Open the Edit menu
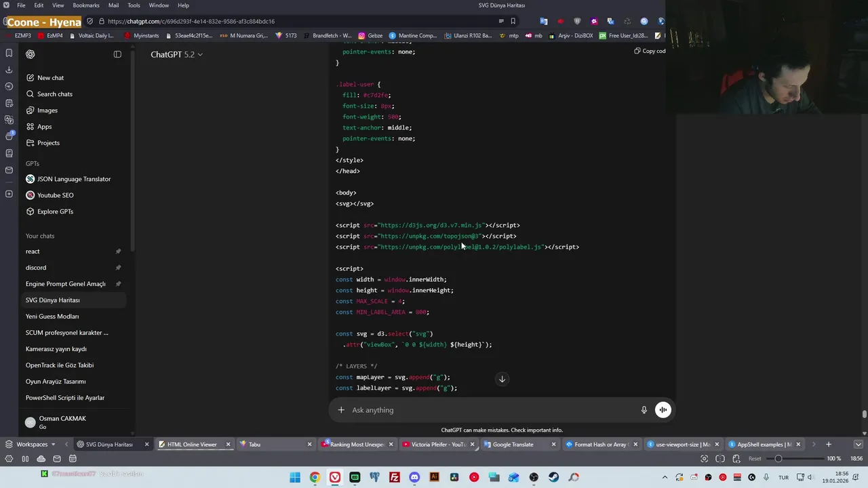This screenshot has height=488, width=868. click(39, 5)
